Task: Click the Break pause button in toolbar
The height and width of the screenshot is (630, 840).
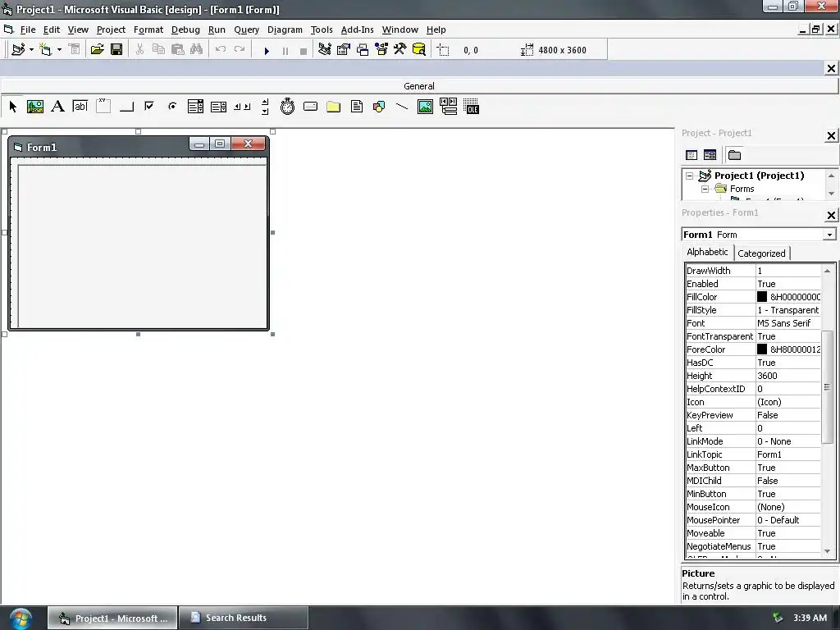Action: coord(285,51)
